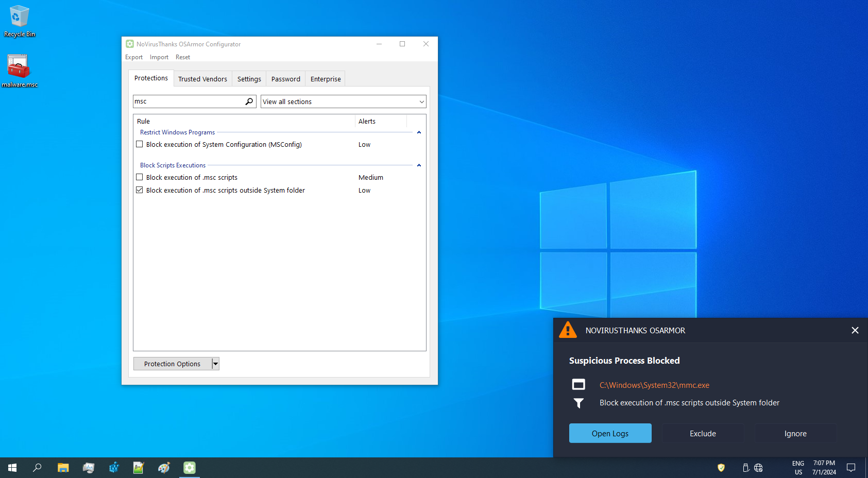Screen dimensions: 868x478
Task: Launch File Explorer from the taskbar
Action: point(63,468)
